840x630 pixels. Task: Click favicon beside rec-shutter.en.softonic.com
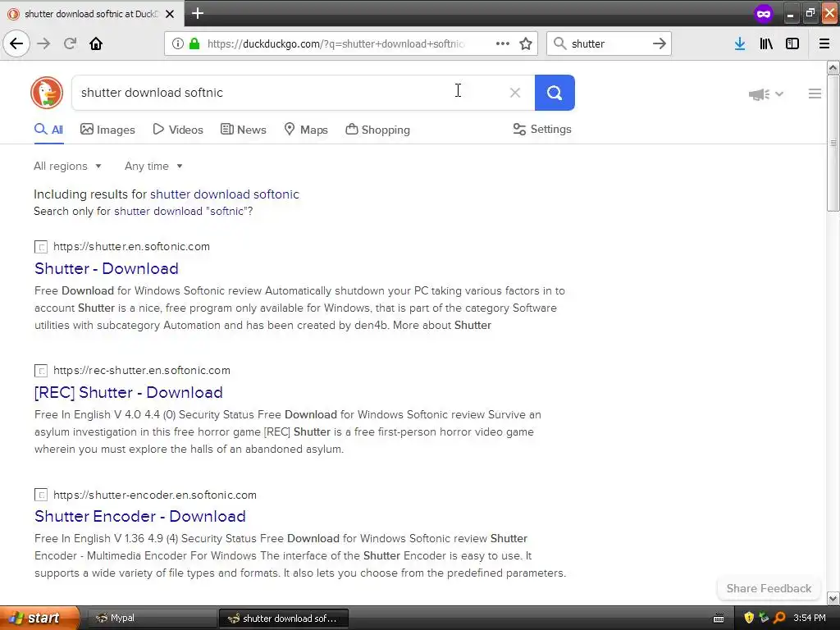(x=41, y=371)
